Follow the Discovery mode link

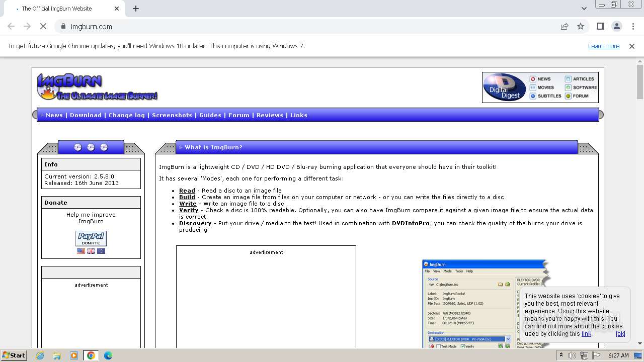point(195,223)
